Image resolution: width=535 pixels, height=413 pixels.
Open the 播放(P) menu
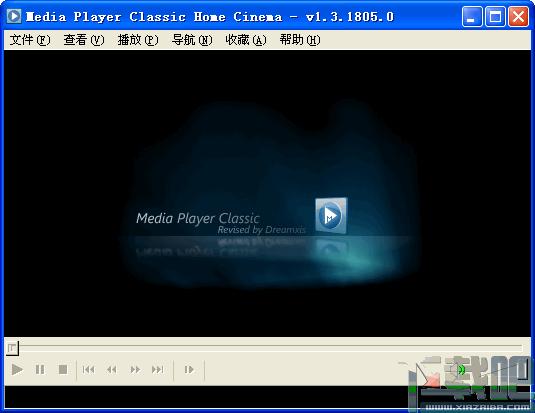pos(138,40)
